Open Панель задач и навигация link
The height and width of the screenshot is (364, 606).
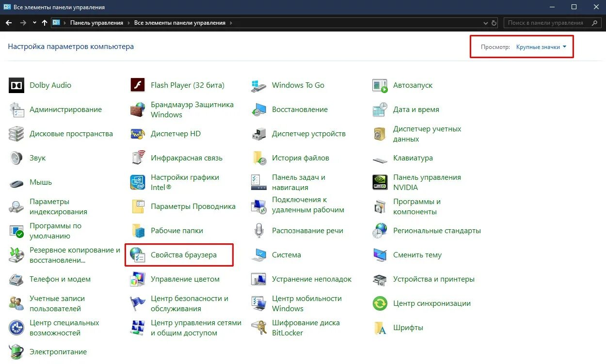[299, 182]
